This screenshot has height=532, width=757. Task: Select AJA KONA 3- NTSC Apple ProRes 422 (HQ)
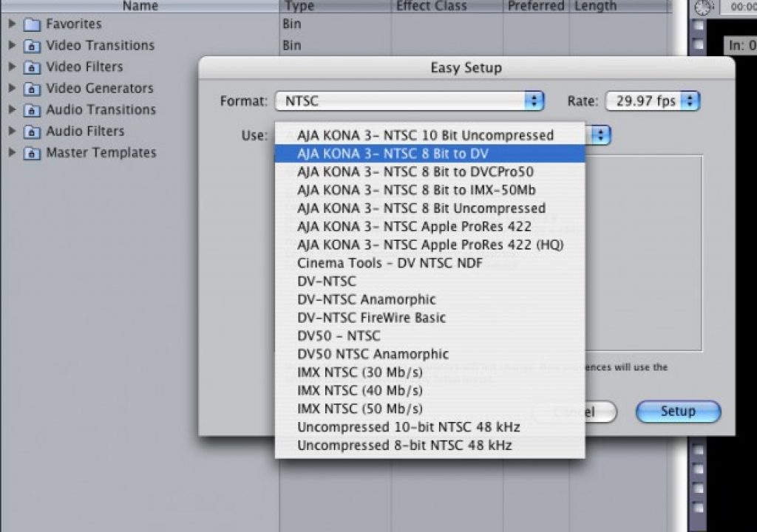430,245
